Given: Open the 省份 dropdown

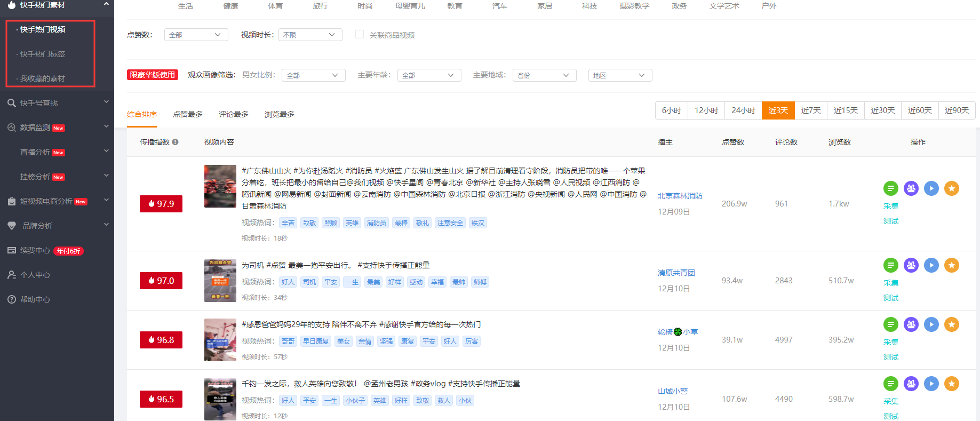Looking at the screenshot, I should pos(544,75).
